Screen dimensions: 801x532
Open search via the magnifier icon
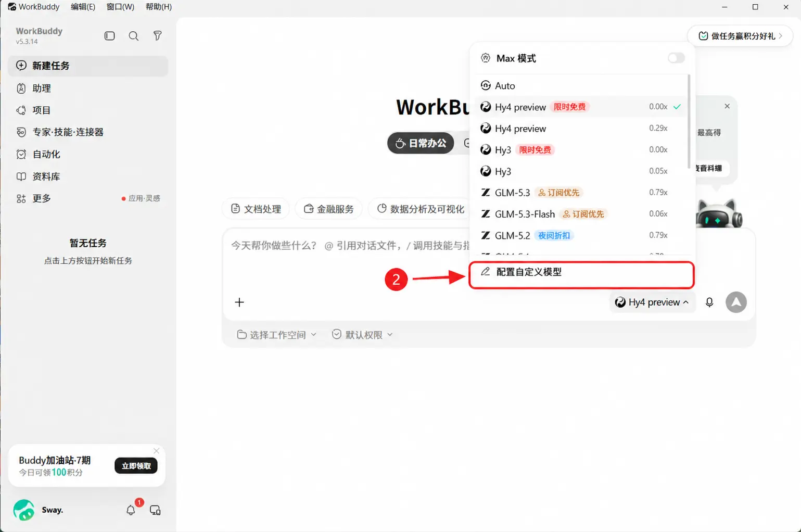click(134, 36)
